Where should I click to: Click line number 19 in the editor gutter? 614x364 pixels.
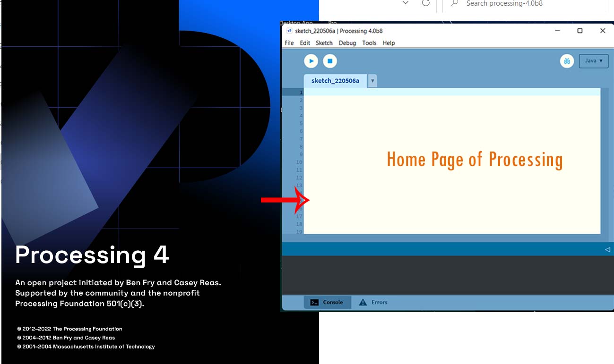(299, 232)
